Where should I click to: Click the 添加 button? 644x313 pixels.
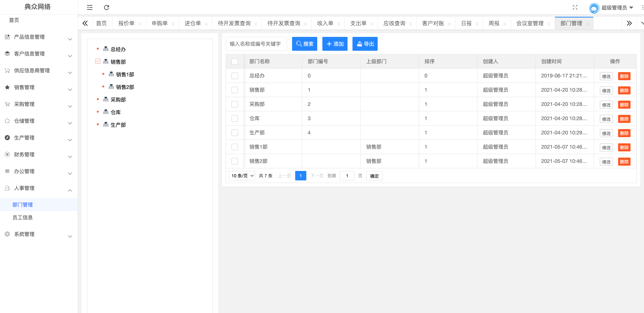coord(335,44)
